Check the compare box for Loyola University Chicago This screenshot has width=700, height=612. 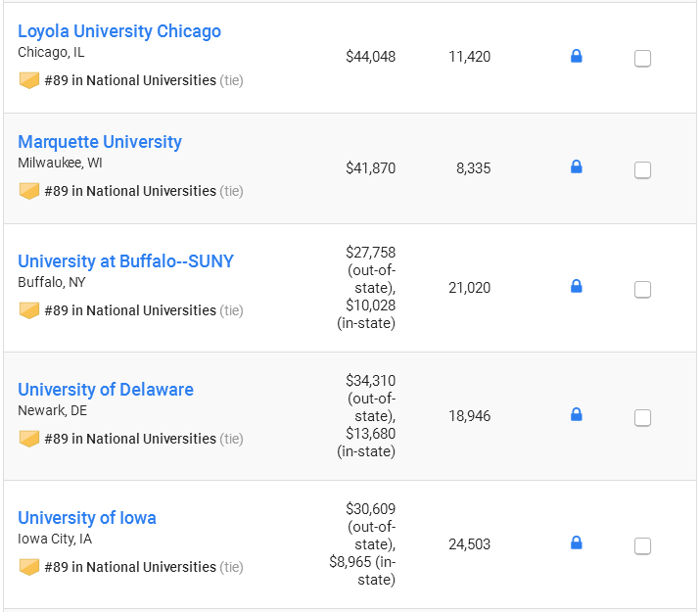pos(642,59)
